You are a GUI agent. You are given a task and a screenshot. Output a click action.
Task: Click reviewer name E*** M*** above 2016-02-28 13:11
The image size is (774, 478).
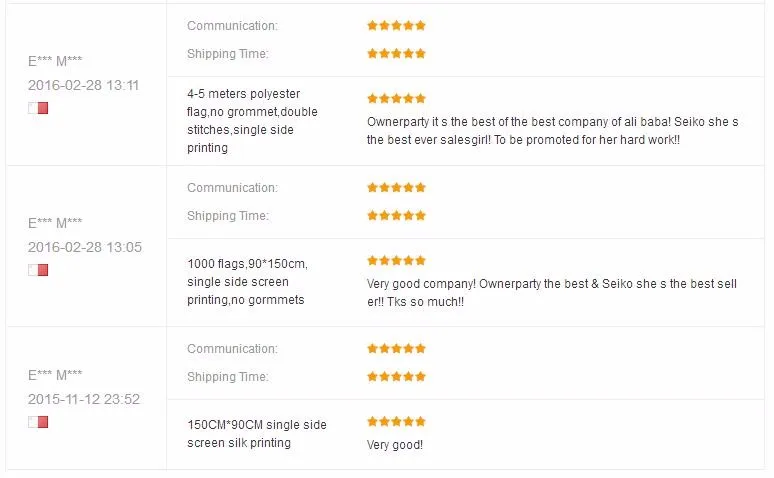click(x=55, y=61)
